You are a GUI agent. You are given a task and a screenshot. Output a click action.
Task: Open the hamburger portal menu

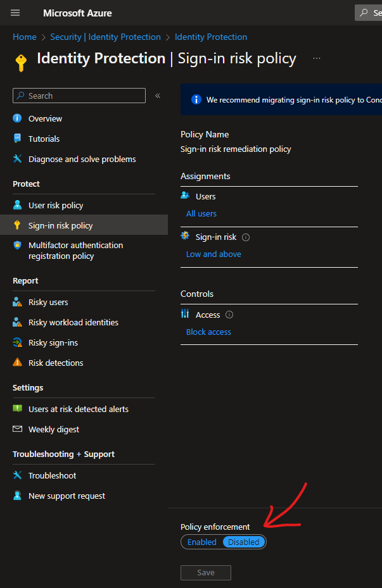click(15, 13)
